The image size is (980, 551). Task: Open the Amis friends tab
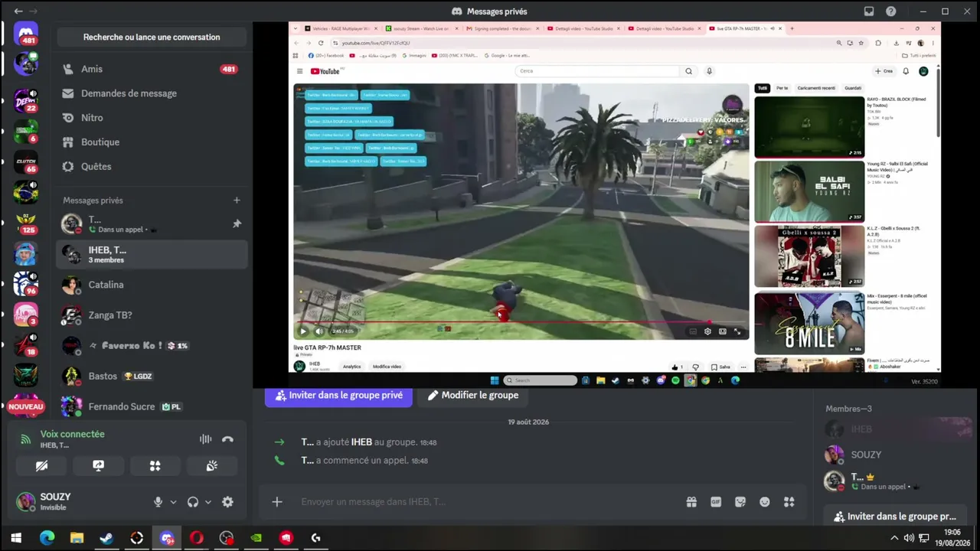pos(152,69)
